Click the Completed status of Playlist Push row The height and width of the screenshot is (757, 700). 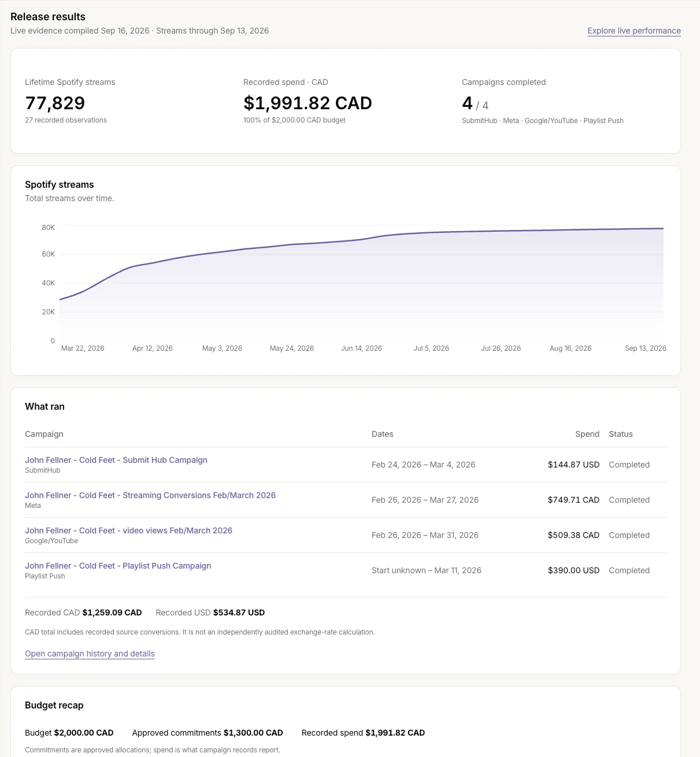[629, 570]
